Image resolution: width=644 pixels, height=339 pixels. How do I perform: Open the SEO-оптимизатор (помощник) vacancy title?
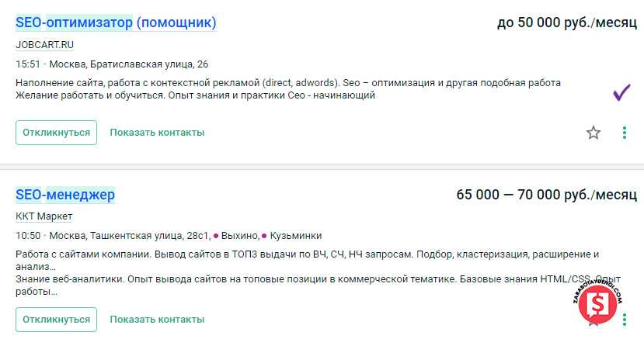click(116, 23)
